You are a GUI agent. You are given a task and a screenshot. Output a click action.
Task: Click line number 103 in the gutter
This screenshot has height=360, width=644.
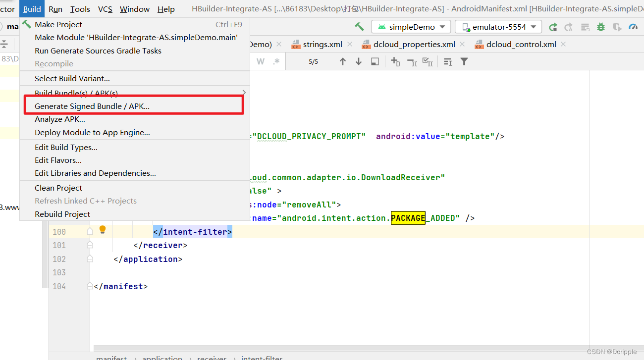(59, 272)
